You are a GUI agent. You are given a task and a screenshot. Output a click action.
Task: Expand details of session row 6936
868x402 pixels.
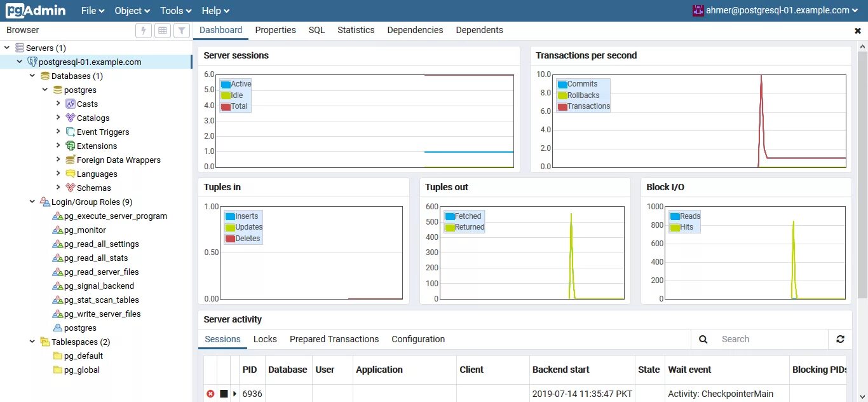(x=234, y=394)
